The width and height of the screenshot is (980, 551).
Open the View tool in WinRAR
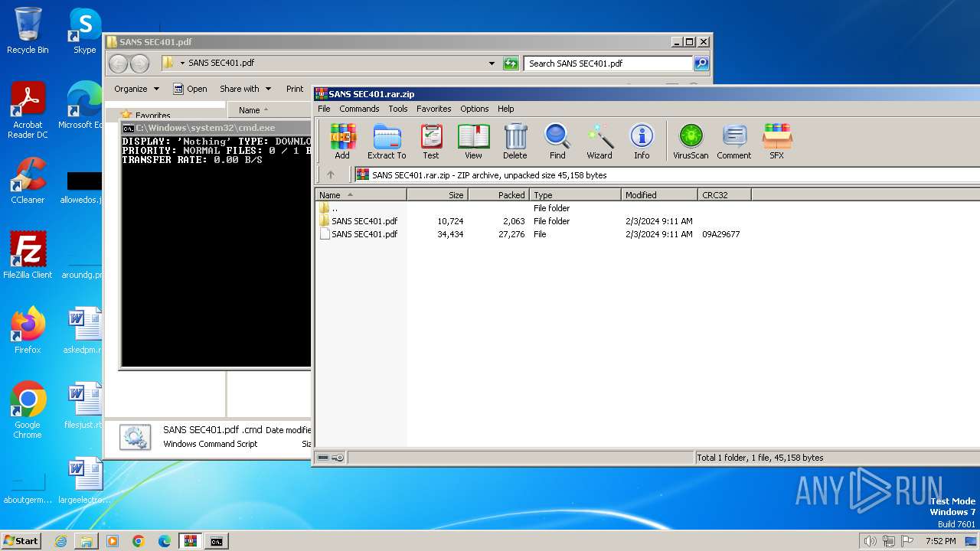click(473, 142)
